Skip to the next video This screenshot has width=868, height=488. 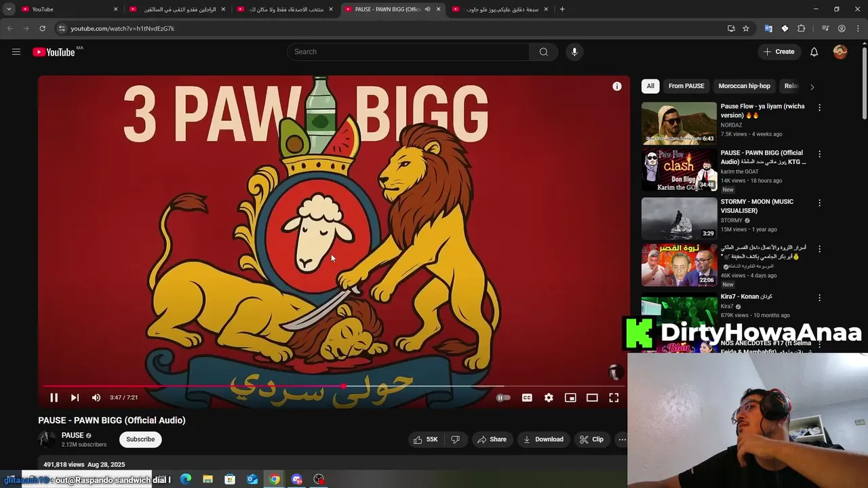[75, 398]
